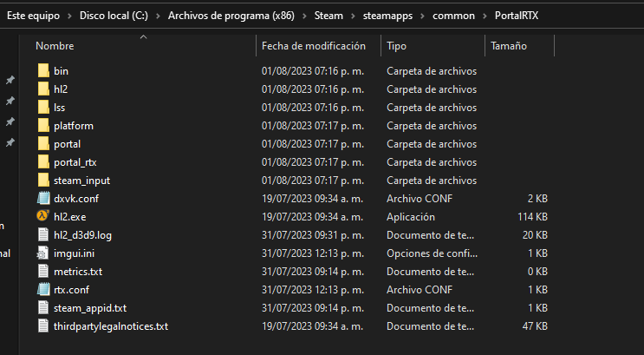
Task: Sort list by Tamaño column header
Action: [509, 45]
